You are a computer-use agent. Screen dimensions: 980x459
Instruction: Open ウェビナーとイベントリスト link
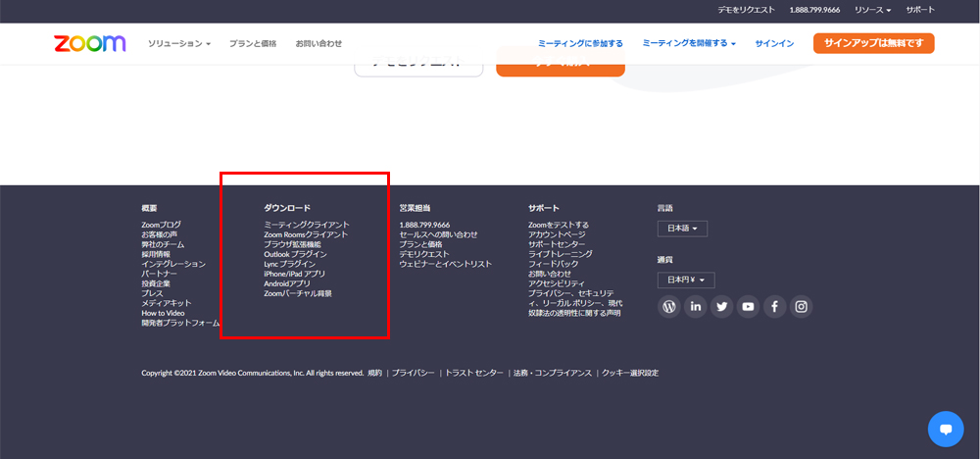446,264
